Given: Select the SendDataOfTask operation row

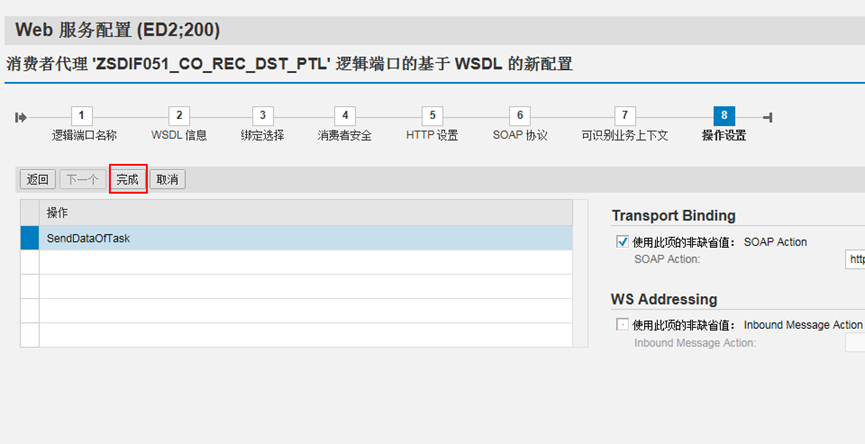Looking at the screenshot, I should (305, 238).
